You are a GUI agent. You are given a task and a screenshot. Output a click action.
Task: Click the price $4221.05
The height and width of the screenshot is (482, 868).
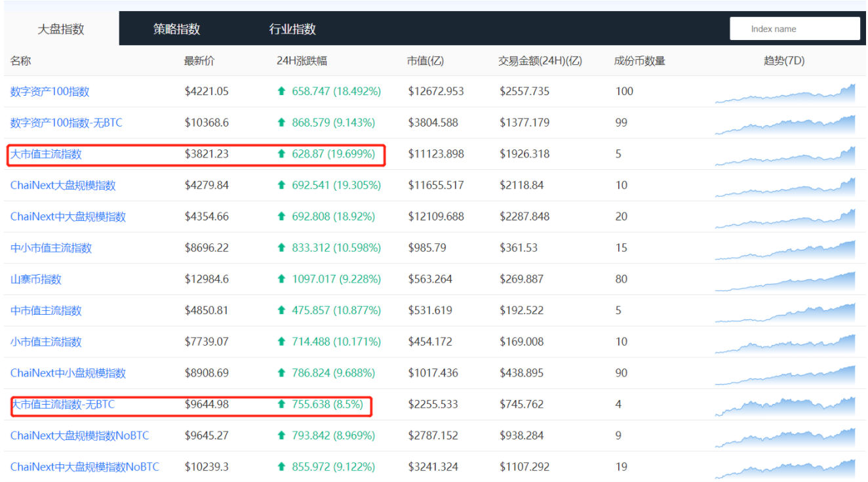pyautogui.click(x=207, y=92)
